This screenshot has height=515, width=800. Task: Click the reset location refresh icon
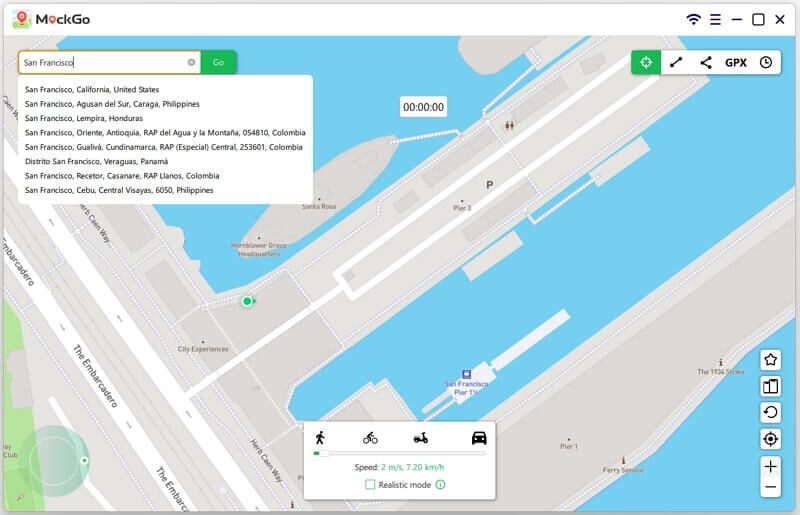tap(770, 412)
